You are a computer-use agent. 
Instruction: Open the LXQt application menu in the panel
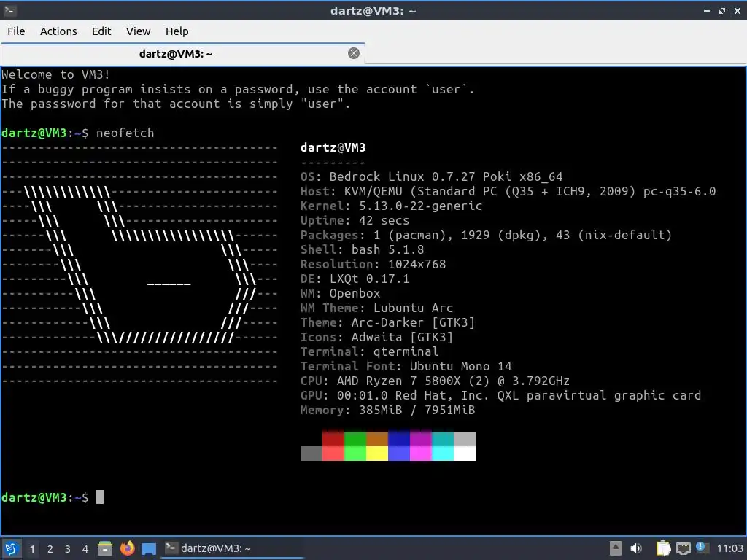[x=12, y=548]
